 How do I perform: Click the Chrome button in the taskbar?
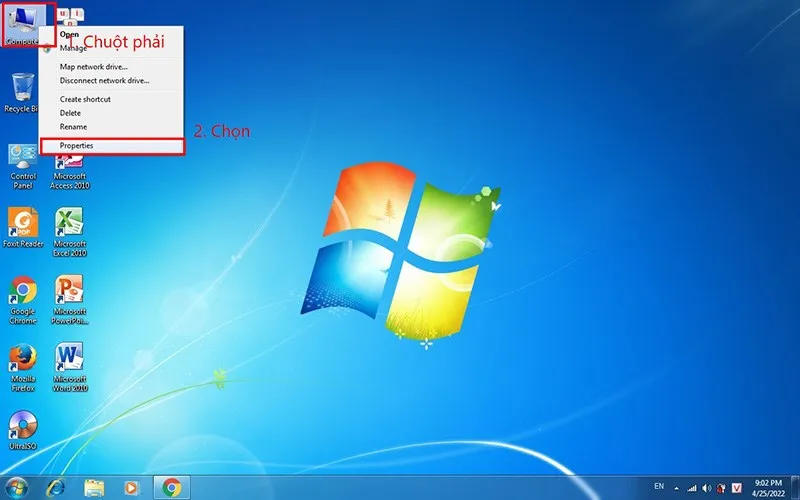171,487
